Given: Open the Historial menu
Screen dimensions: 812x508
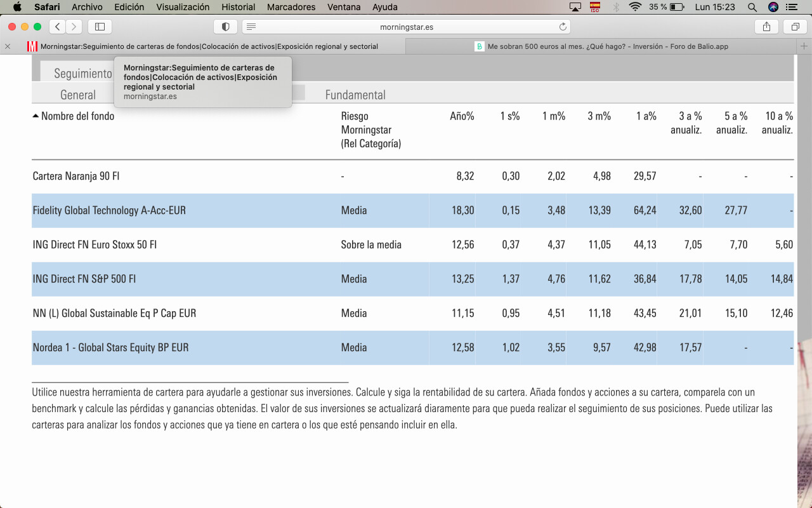Looking at the screenshot, I should [239, 7].
